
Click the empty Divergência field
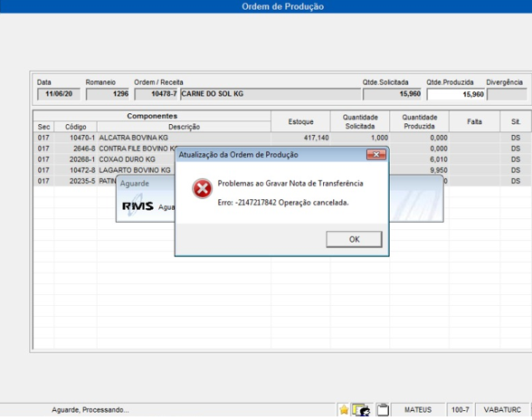[x=507, y=94]
